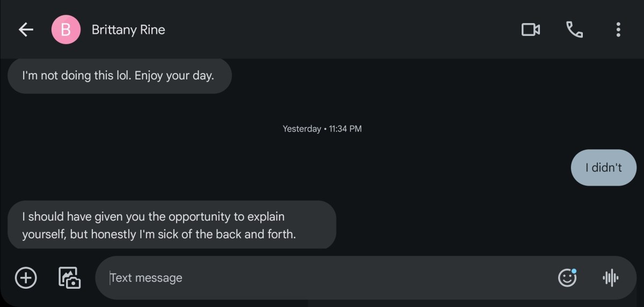The height and width of the screenshot is (307, 644).
Task: Focus the Text message input field
Action: [322, 278]
